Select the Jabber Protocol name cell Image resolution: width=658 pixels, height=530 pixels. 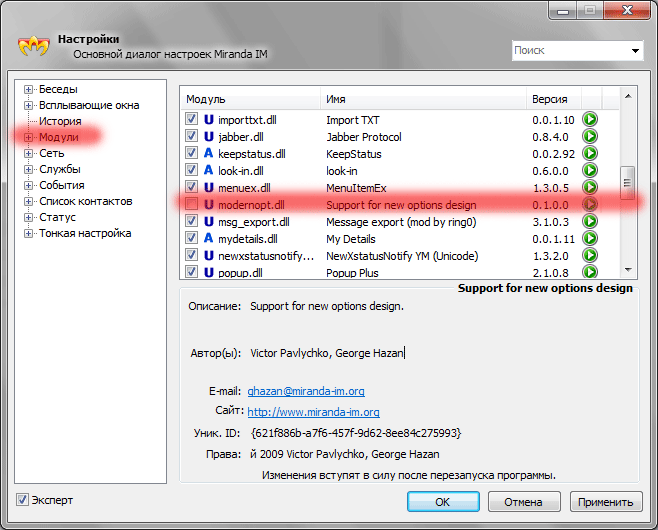coord(364,137)
